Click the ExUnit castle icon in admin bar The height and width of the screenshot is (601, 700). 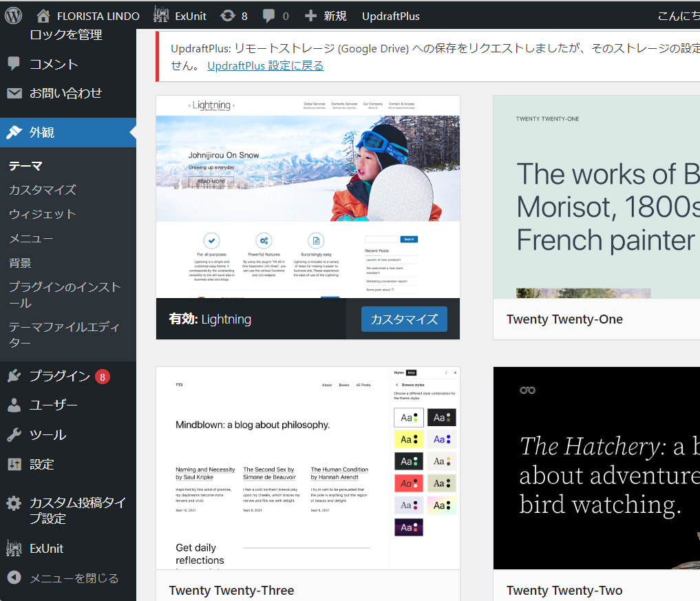(161, 14)
